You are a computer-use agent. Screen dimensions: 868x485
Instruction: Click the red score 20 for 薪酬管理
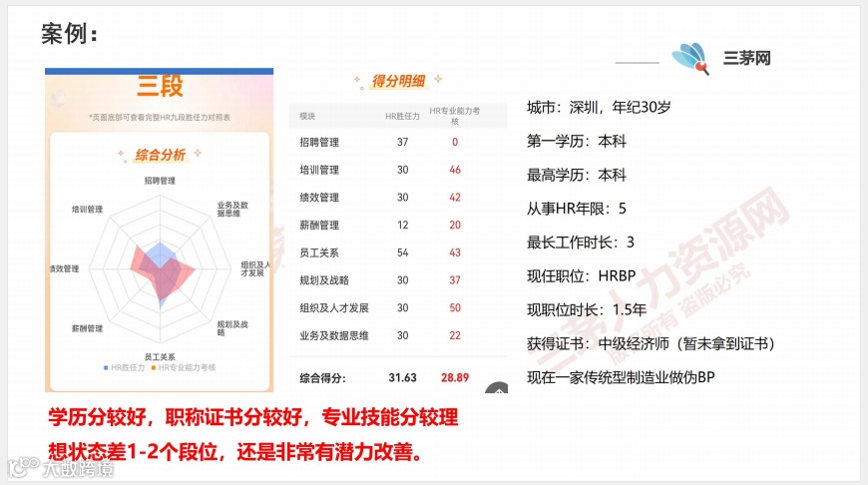[x=455, y=226]
